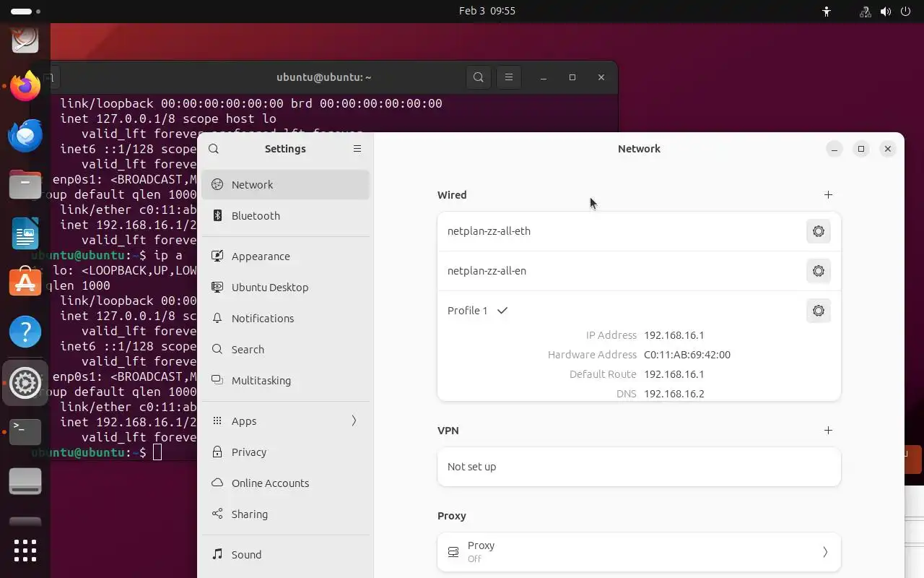Click the VPN 'Not set up' row
The width and height of the screenshot is (924, 578).
click(x=639, y=467)
